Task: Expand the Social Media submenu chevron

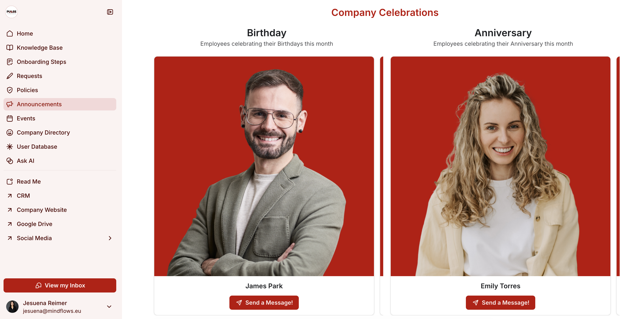Action: [110, 238]
